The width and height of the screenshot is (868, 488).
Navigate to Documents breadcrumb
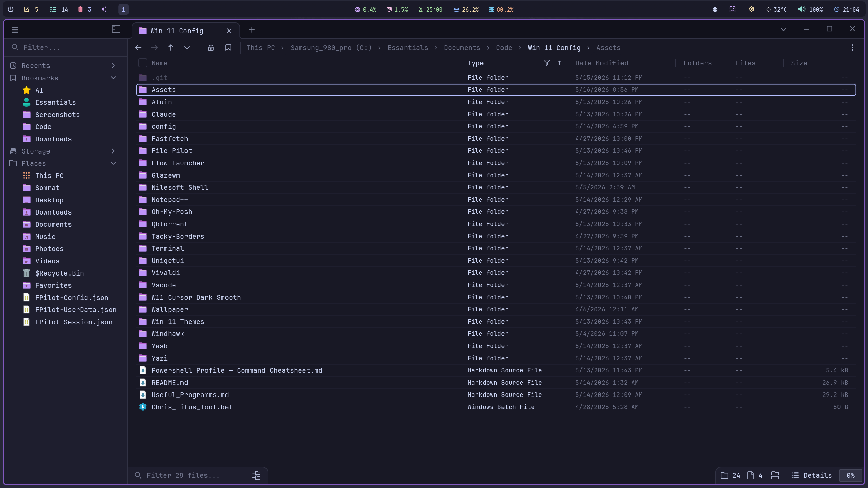(x=462, y=48)
